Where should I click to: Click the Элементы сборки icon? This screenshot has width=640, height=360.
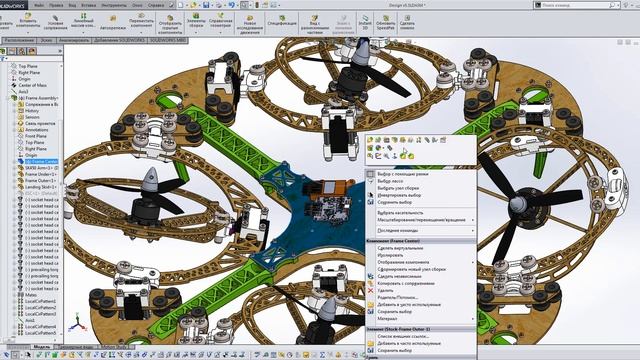click(x=196, y=16)
